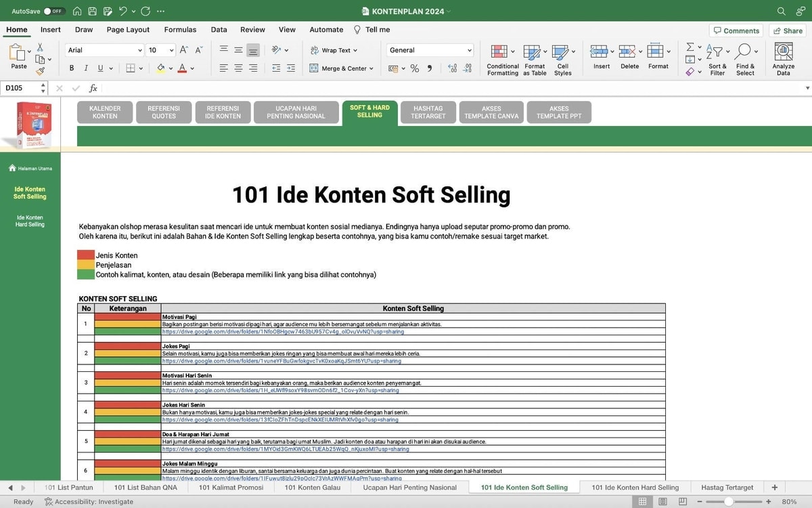The height and width of the screenshot is (508, 812).
Task: Expand the formula bar chevron
Action: click(807, 88)
